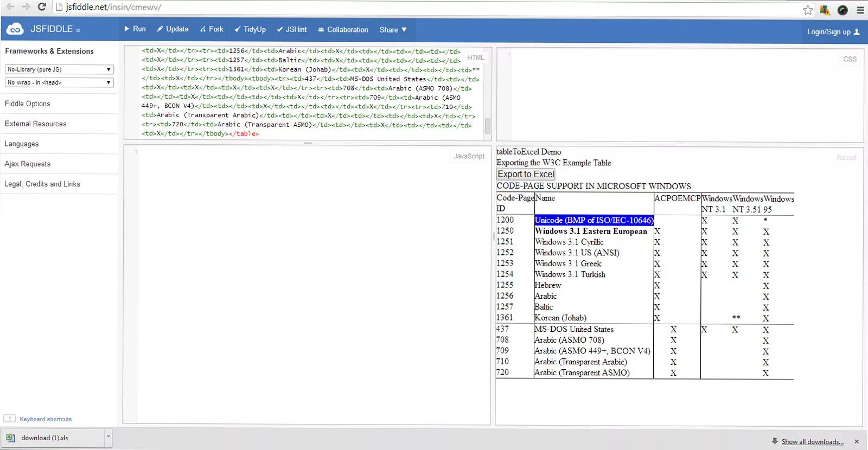Viewport: 868px width, 450px height.
Task: Click the colorful extension icon in the browser toolbar
Action: click(x=825, y=10)
